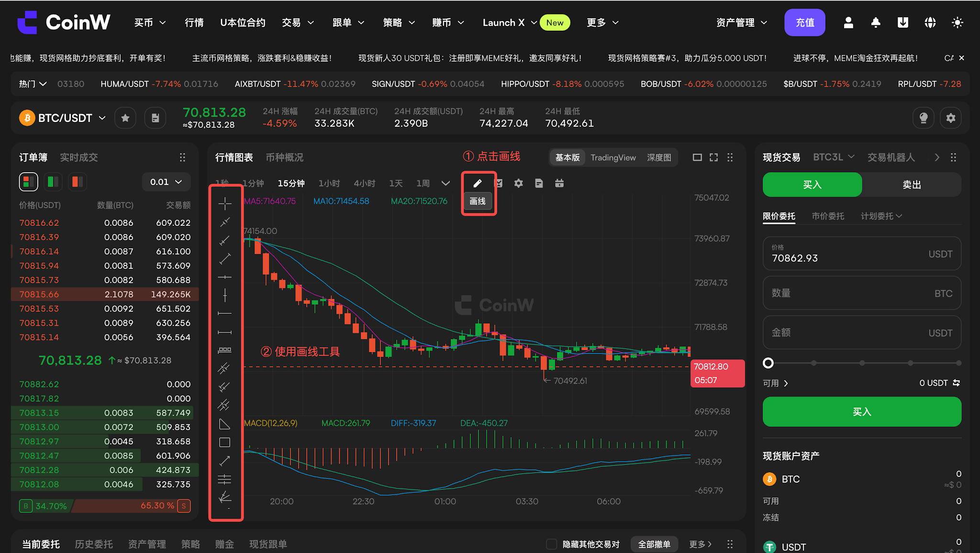Image resolution: width=980 pixels, height=553 pixels.
Task: Select the 1小时 chart timeframe
Action: point(329,183)
